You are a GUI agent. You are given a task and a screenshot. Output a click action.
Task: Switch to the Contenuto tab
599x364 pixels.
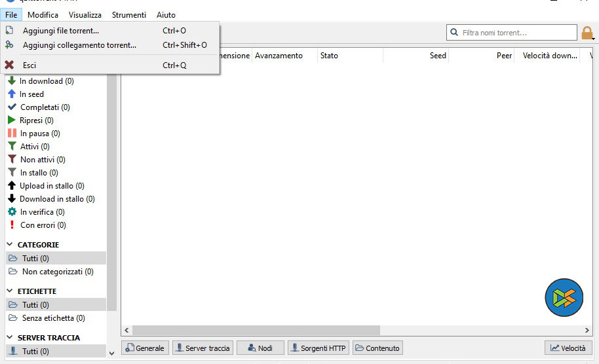pyautogui.click(x=377, y=348)
